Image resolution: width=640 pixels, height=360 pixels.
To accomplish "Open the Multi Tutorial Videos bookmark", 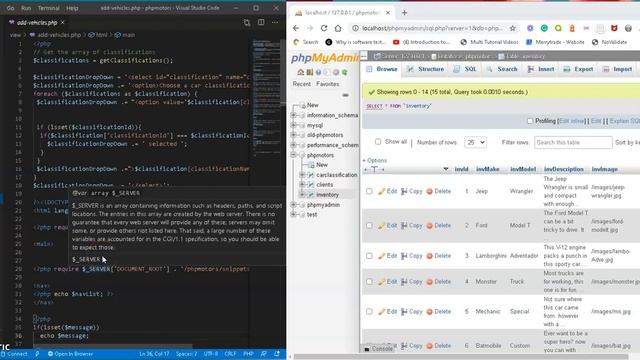I will click(489, 42).
